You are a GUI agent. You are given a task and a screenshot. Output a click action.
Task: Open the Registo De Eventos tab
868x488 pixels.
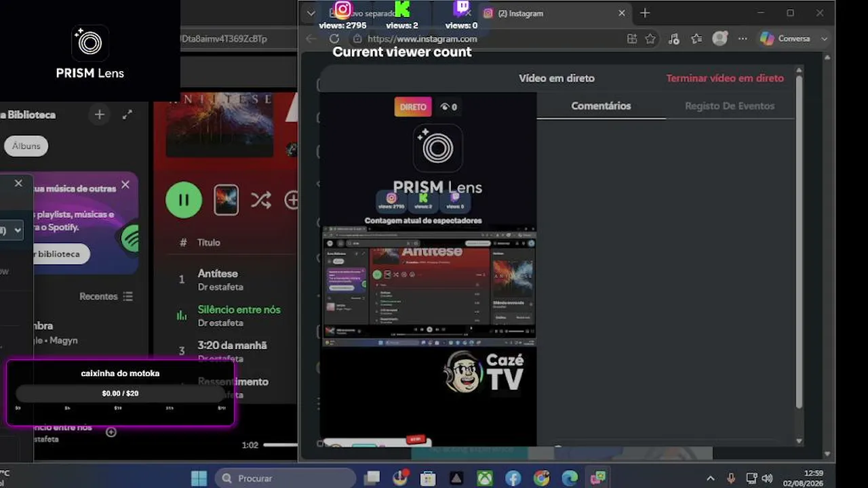pyautogui.click(x=730, y=106)
